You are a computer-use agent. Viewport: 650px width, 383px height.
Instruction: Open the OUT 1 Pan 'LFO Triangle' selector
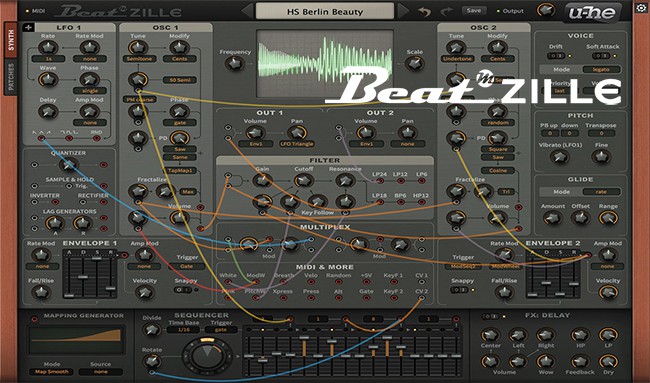[297, 144]
